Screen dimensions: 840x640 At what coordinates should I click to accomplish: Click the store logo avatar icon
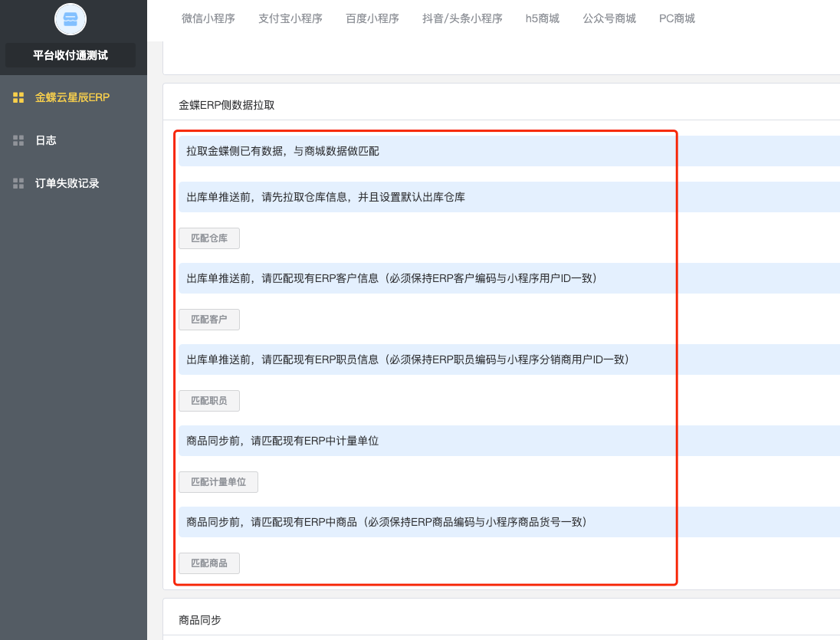pyautogui.click(x=71, y=19)
